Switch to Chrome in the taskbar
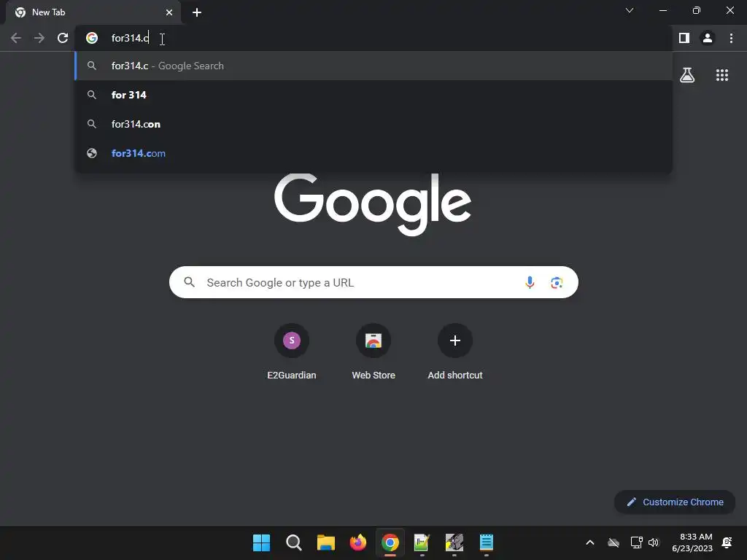 point(390,542)
